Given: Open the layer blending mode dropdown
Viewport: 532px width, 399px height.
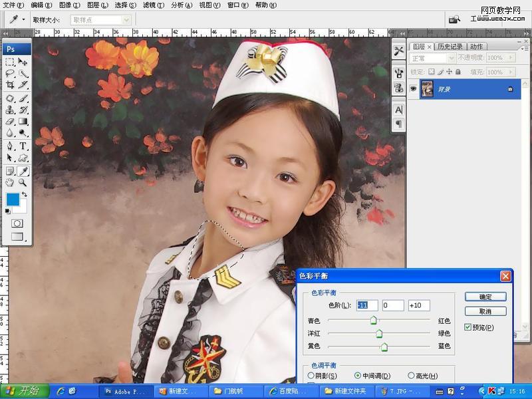Looking at the screenshot, I should 451,58.
